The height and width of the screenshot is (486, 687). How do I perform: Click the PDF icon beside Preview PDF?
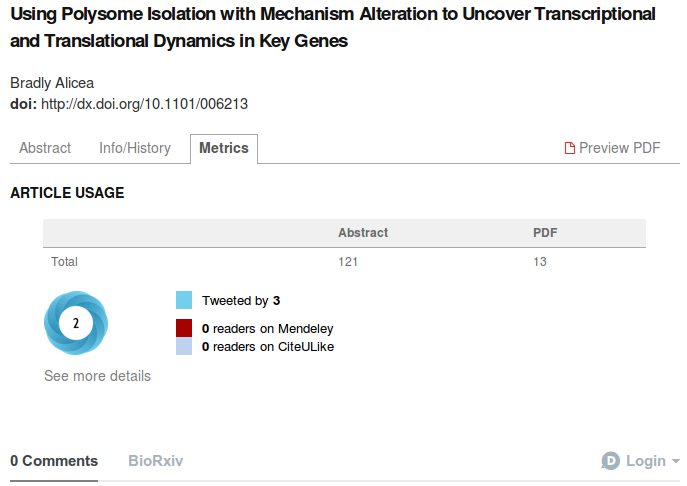point(570,148)
